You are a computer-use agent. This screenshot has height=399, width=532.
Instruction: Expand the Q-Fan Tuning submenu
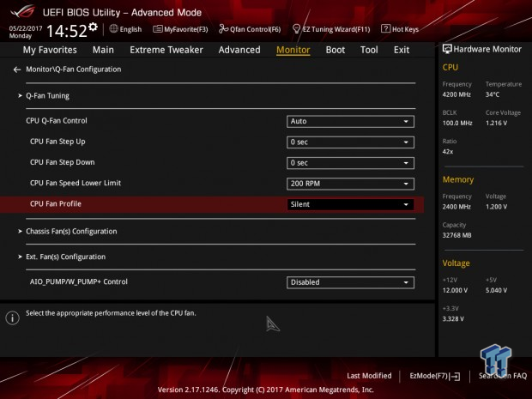click(x=47, y=96)
